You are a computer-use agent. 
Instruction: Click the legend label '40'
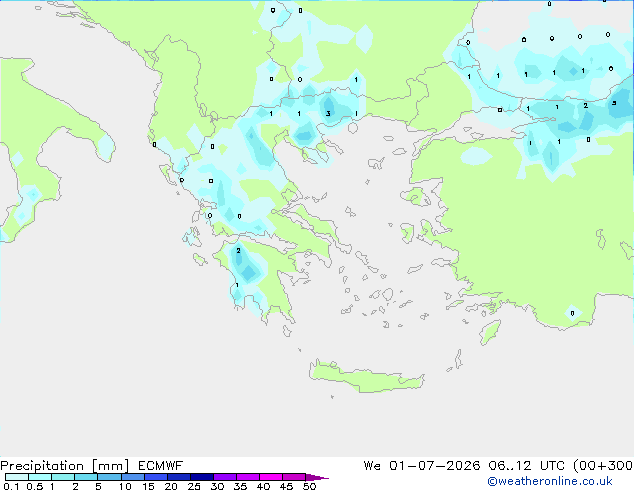(263, 486)
